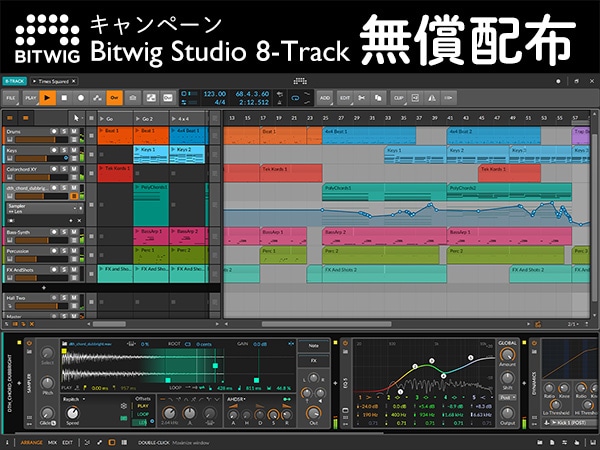This screenshot has height=450, width=600.
Task: Toggle the EQ-5 device power icon
Action: coord(345,343)
